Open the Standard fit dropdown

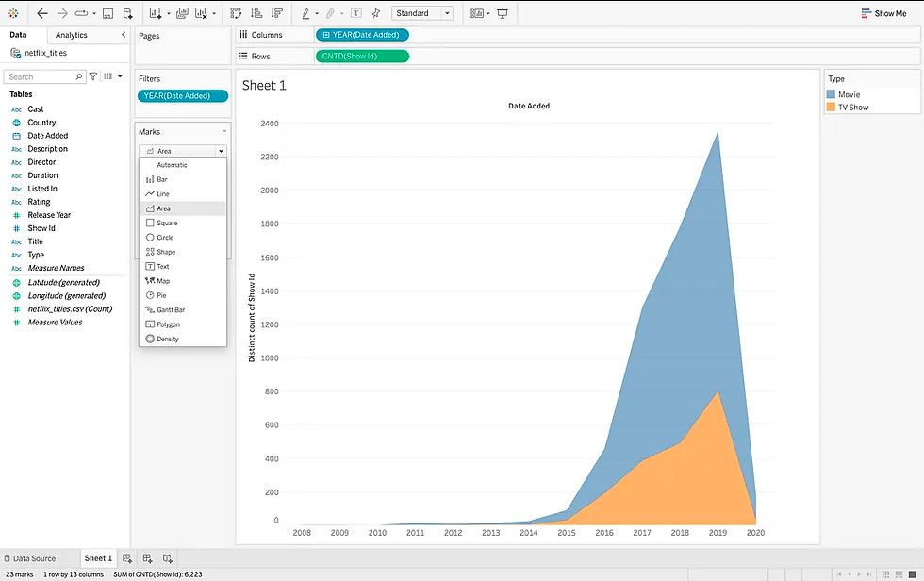[422, 13]
